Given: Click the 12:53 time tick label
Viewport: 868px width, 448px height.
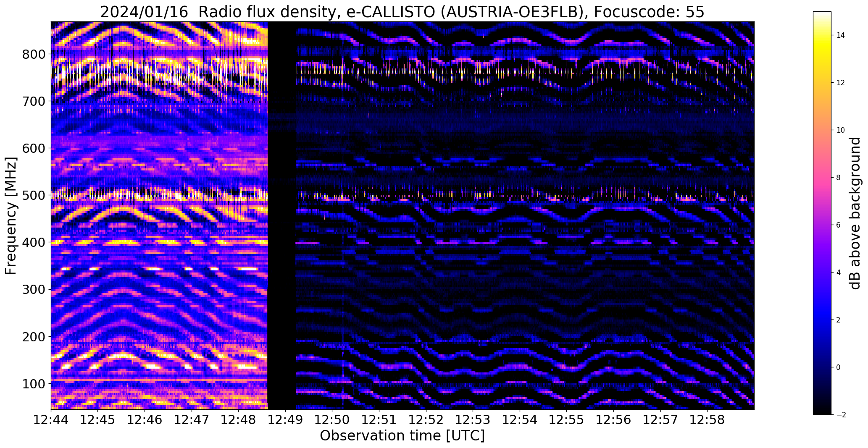Looking at the screenshot, I should tap(473, 419).
